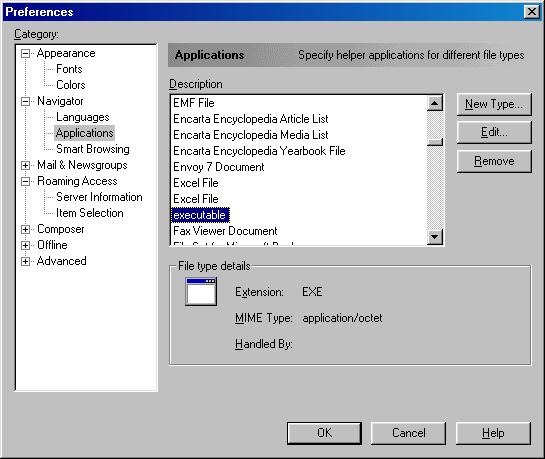Viewport: 545px width, 459px height.
Task: Collapse the Navigator tree node
Action: click(25, 101)
